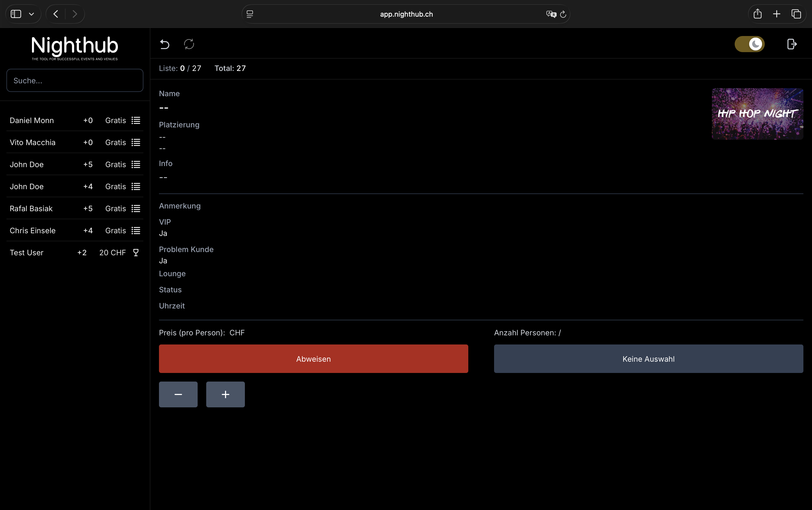Click the Platzierung label
The image size is (812, 510).
[x=179, y=125]
